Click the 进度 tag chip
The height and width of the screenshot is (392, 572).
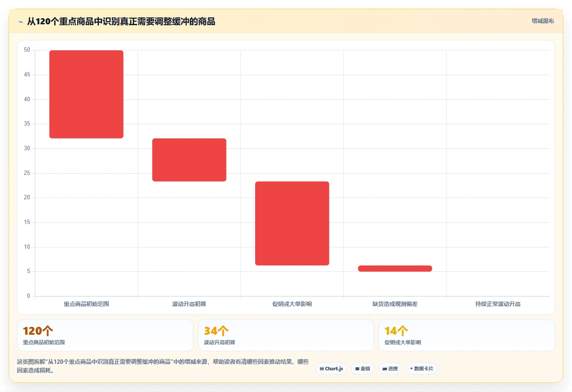tap(390, 369)
